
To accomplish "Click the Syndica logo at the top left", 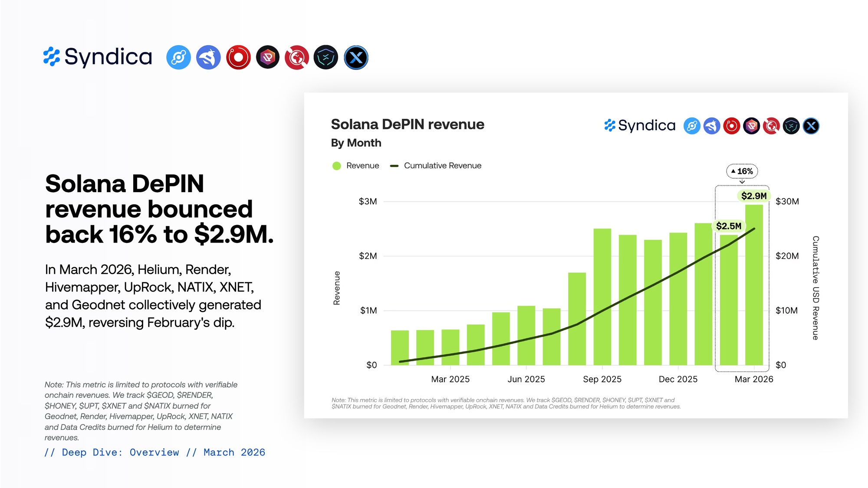I will point(98,57).
